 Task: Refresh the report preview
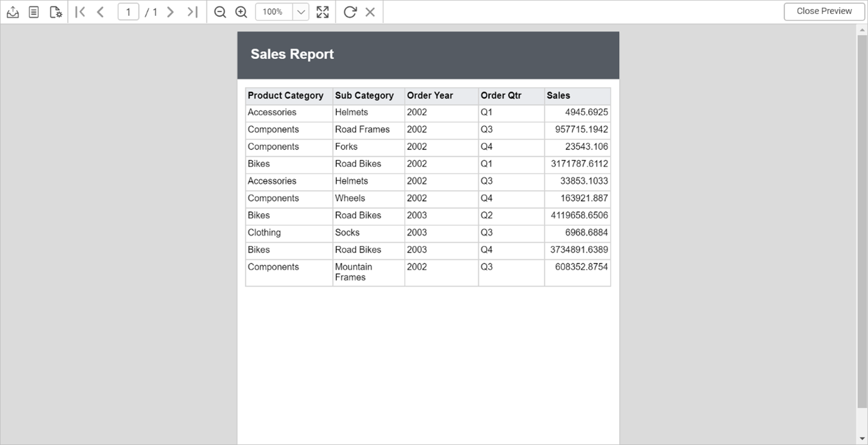tap(350, 12)
